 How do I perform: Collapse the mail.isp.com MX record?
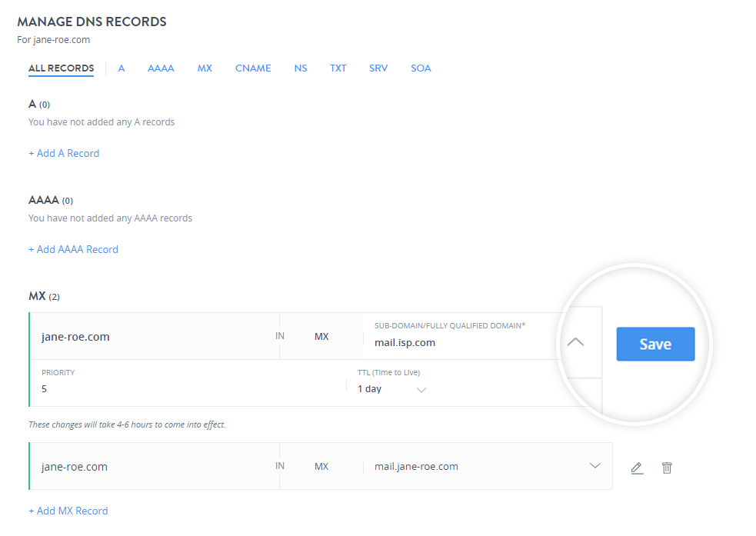[575, 342]
